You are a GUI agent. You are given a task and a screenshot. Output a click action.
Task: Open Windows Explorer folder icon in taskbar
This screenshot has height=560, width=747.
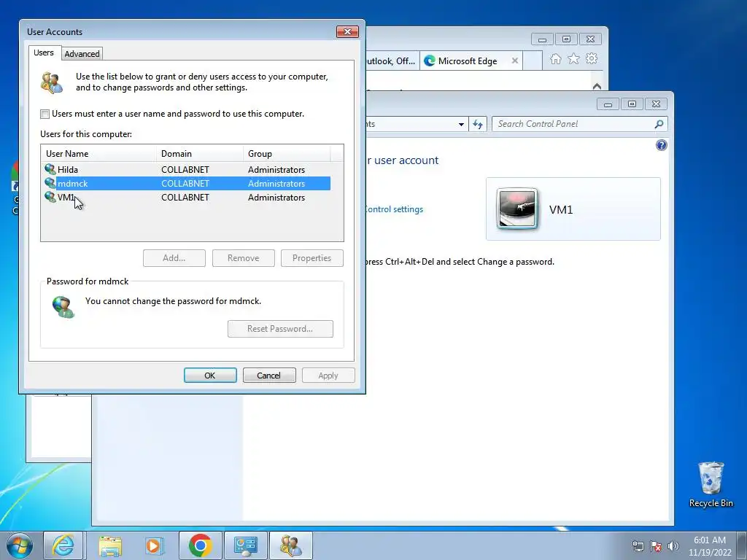click(x=110, y=545)
